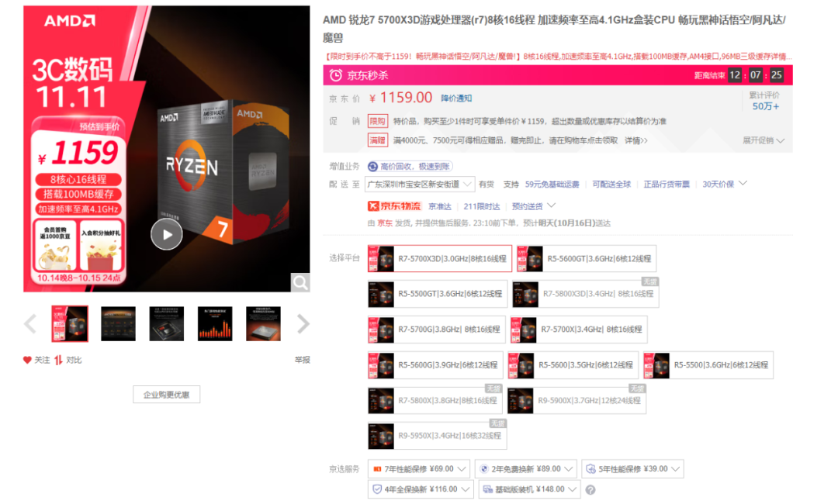Click the 降价通知 price alert link
The width and height of the screenshot is (838, 504).
click(x=456, y=98)
